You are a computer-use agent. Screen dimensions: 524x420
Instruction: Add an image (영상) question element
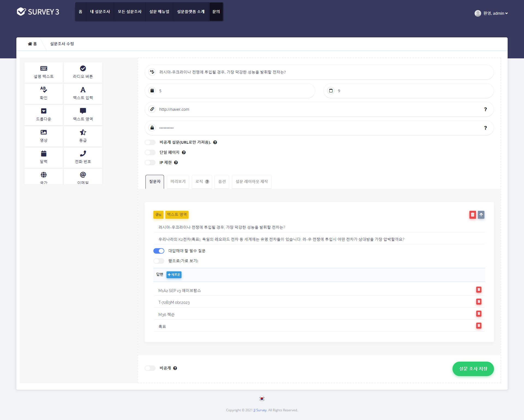click(x=44, y=136)
